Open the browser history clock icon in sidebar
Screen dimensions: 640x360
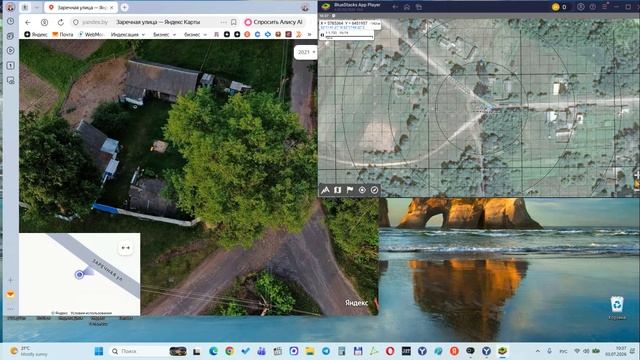point(11,21)
